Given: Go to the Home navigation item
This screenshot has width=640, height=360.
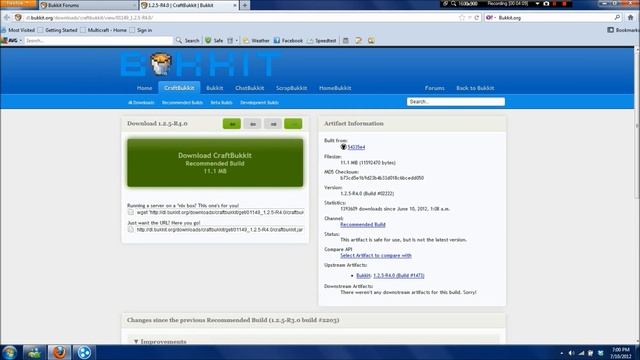Looking at the screenshot, I should click(x=144, y=88).
